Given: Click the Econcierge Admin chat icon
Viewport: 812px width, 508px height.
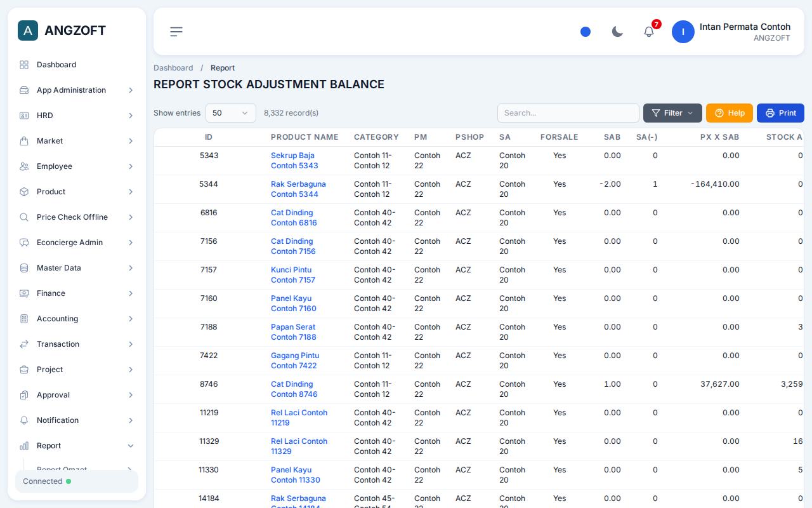Looking at the screenshot, I should pos(24,243).
